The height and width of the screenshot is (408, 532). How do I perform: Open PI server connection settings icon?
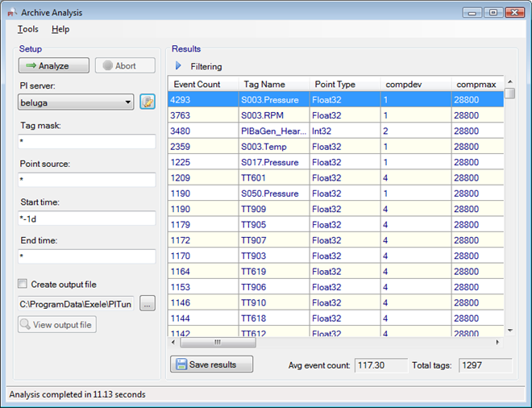click(147, 102)
